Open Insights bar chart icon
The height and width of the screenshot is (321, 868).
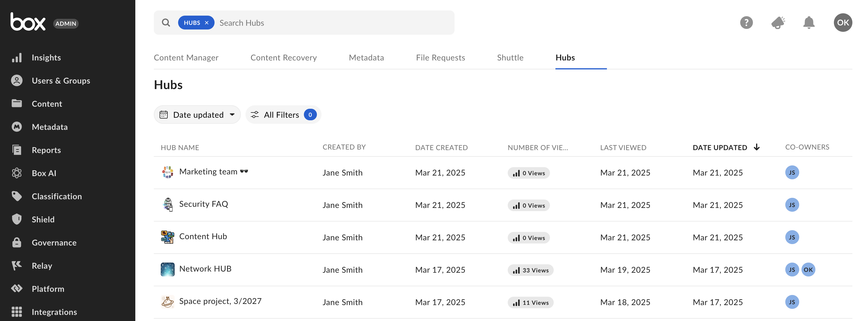pyautogui.click(x=16, y=57)
